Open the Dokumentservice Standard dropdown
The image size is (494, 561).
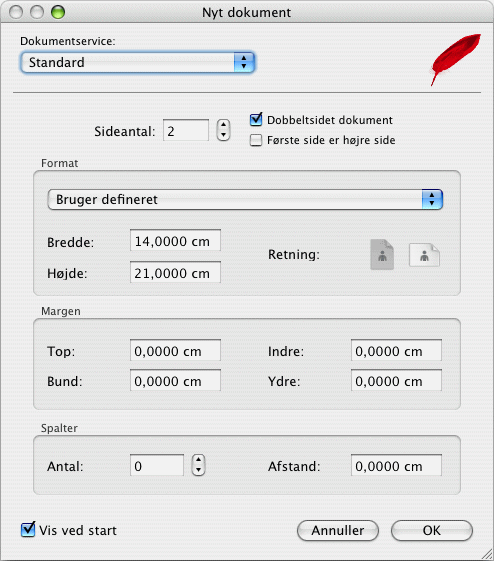point(138,62)
